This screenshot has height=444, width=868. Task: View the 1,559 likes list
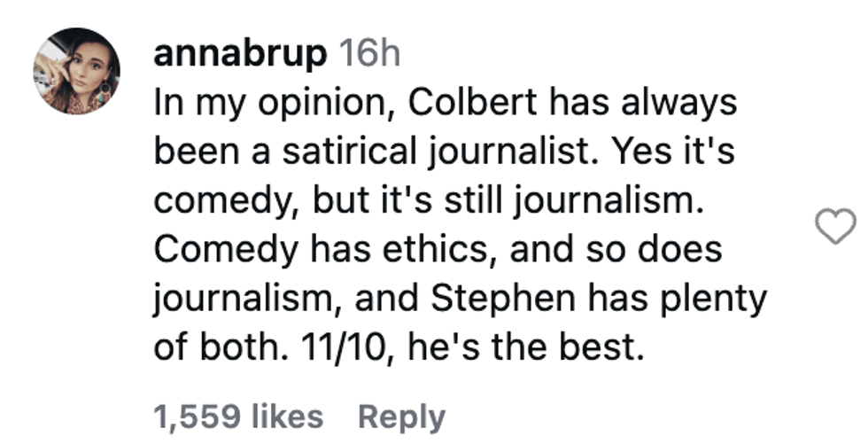[238, 417]
